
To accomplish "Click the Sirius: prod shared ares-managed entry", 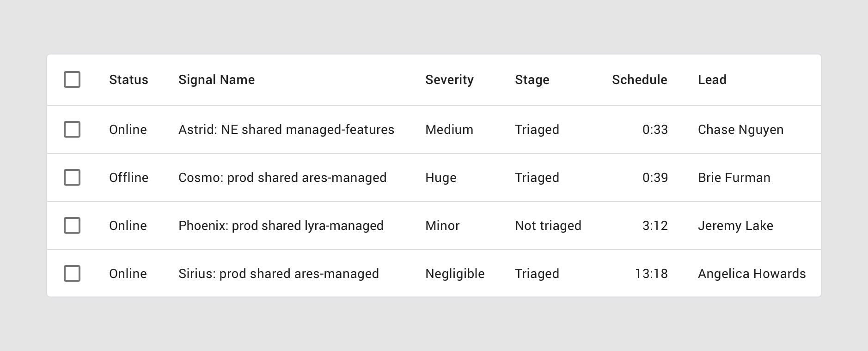I will [278, 273].
